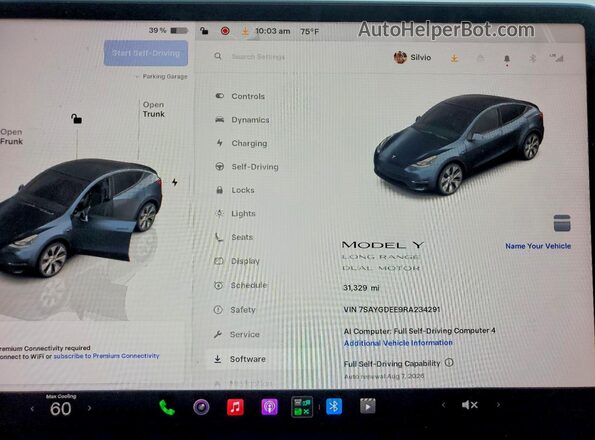Viewport: 595px width, 440px height.
Task: Open the purple camera app in dock
Action: [201, 407]
